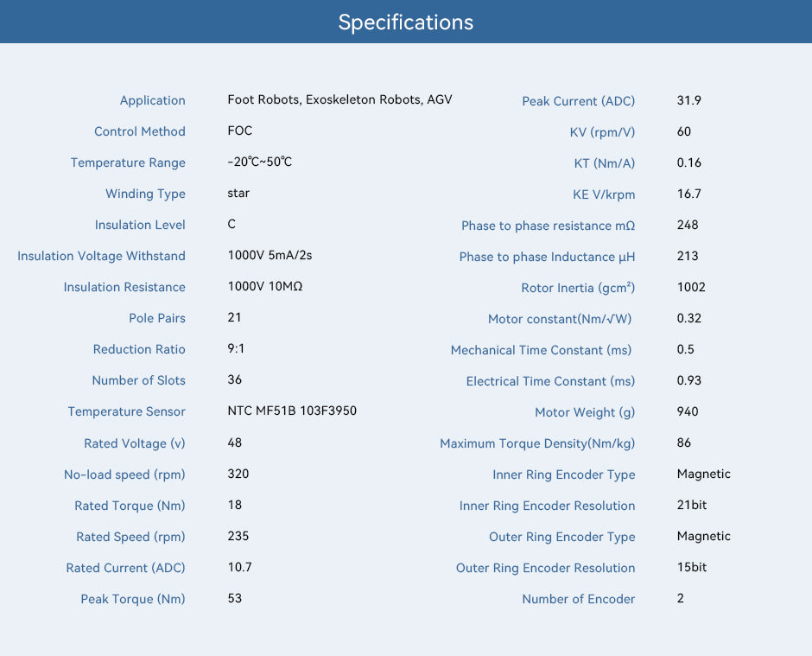
Task: Select the Rotor Inertia (gcm²) label
Action: (578, 288)
